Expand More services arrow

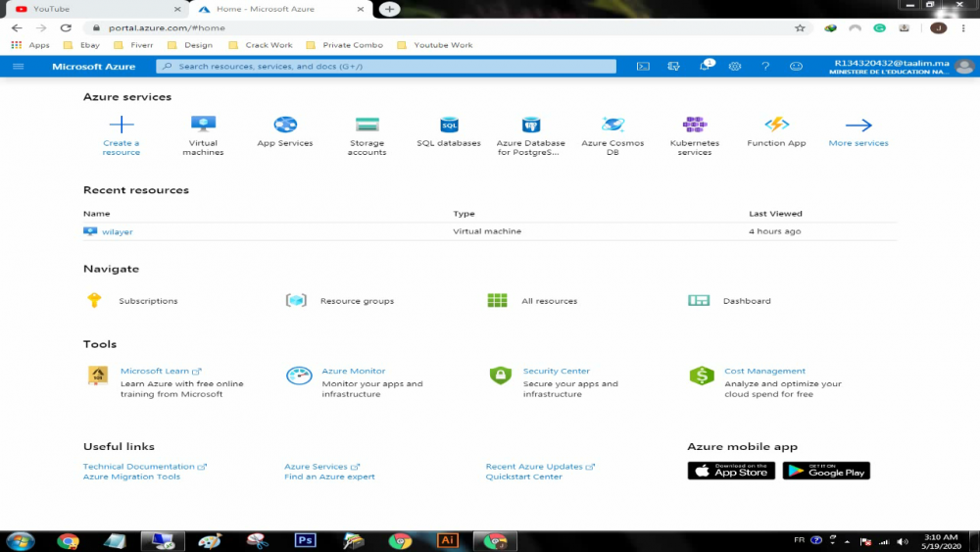coord(858,125)
